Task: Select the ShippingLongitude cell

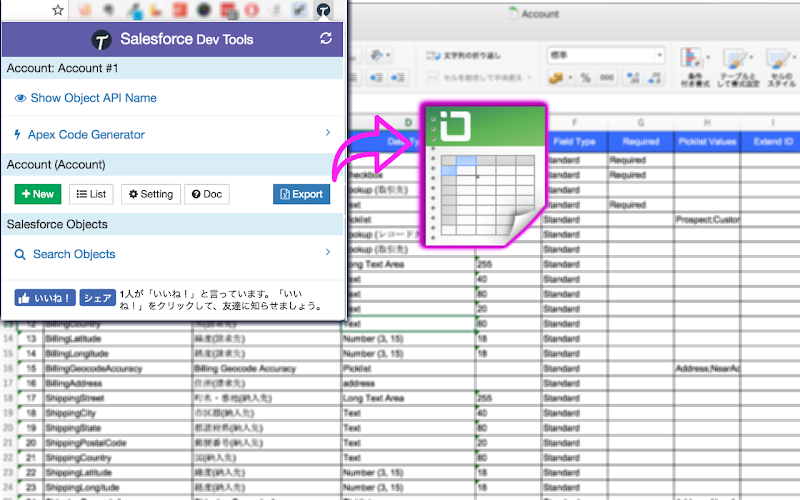Action: click(x=118, y=487)
